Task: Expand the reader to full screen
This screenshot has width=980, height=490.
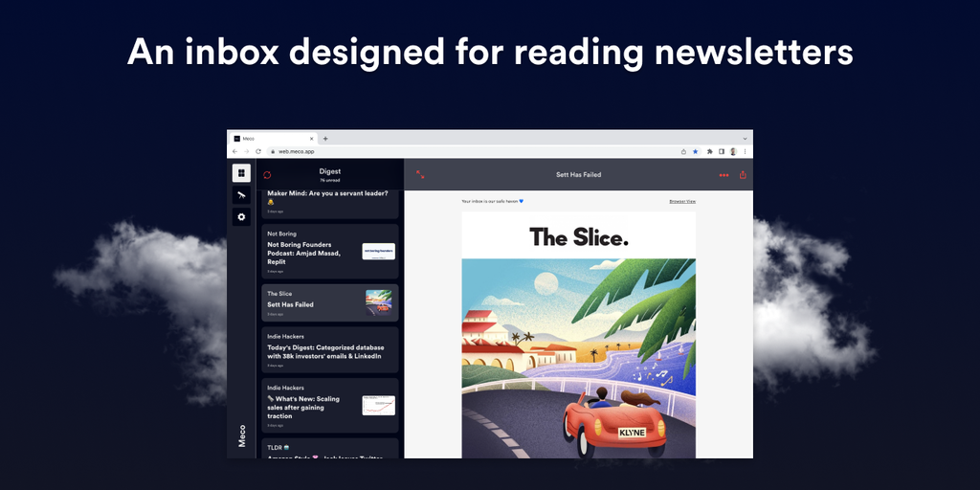Action: coord(420,175)
